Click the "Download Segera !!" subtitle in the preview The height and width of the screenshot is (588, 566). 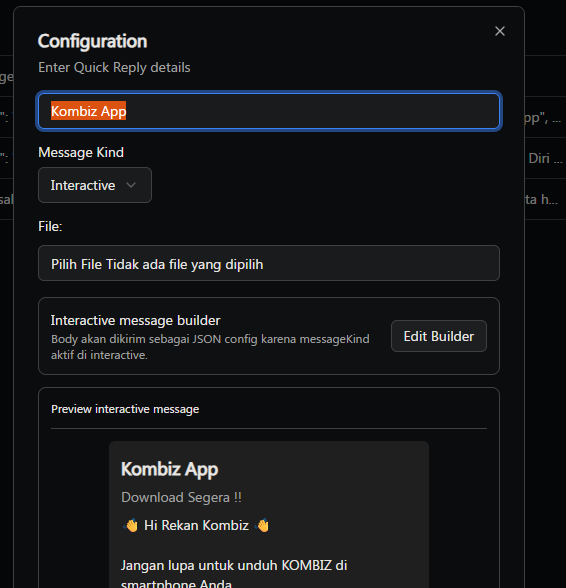[181, 498]
